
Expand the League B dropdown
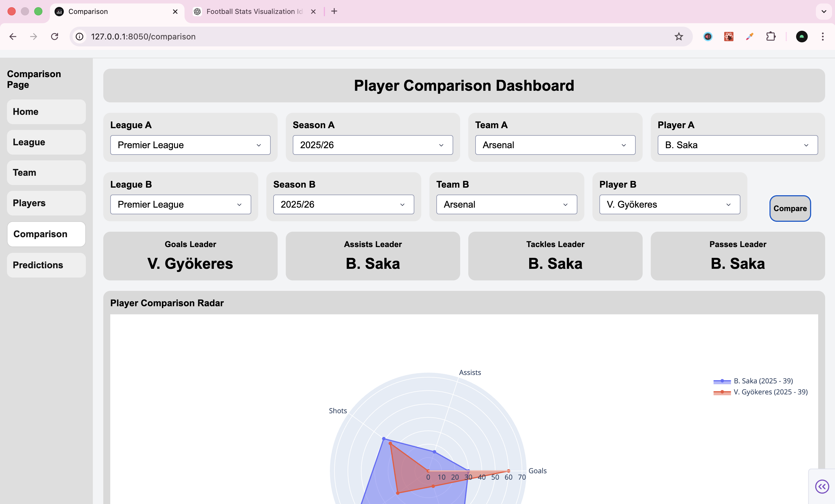click(x=181, y=204)
